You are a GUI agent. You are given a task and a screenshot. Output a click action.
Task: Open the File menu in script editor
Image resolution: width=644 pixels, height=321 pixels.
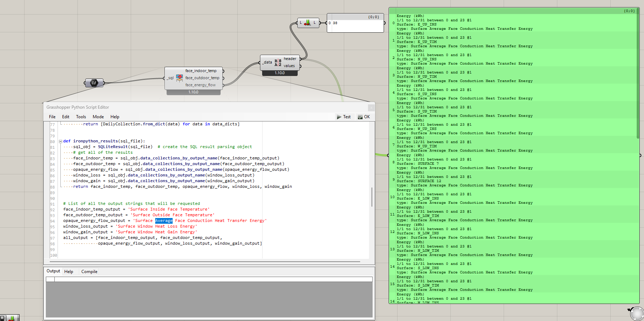tap(52, 117)
